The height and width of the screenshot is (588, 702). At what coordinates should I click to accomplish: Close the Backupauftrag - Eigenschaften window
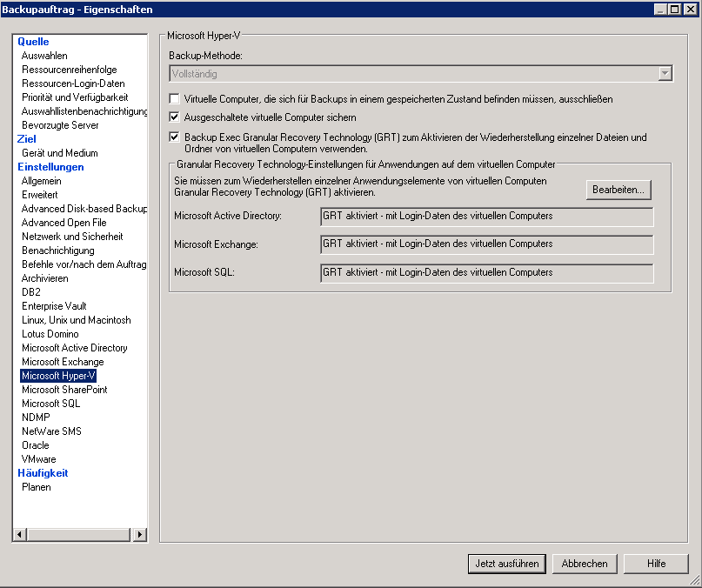[691, 9]
